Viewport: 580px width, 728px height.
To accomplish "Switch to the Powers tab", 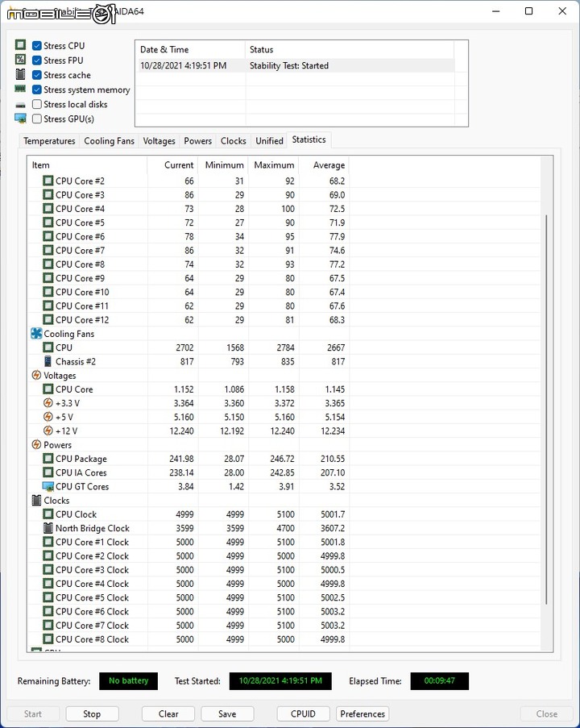I will (197, 140).
